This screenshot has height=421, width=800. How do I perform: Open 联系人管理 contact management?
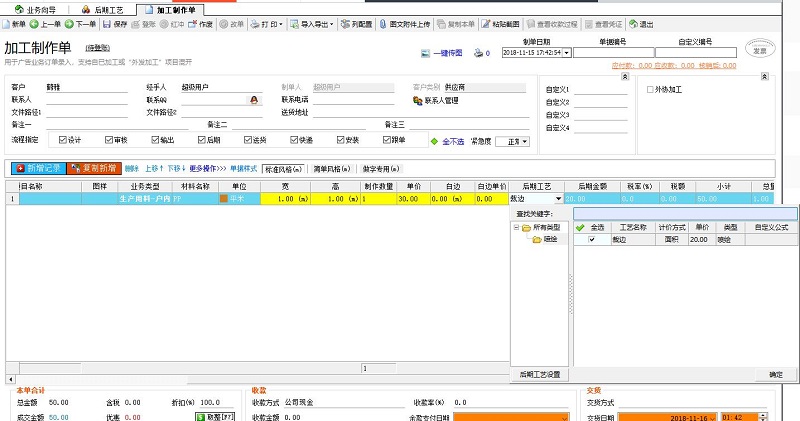pos(436,101)
